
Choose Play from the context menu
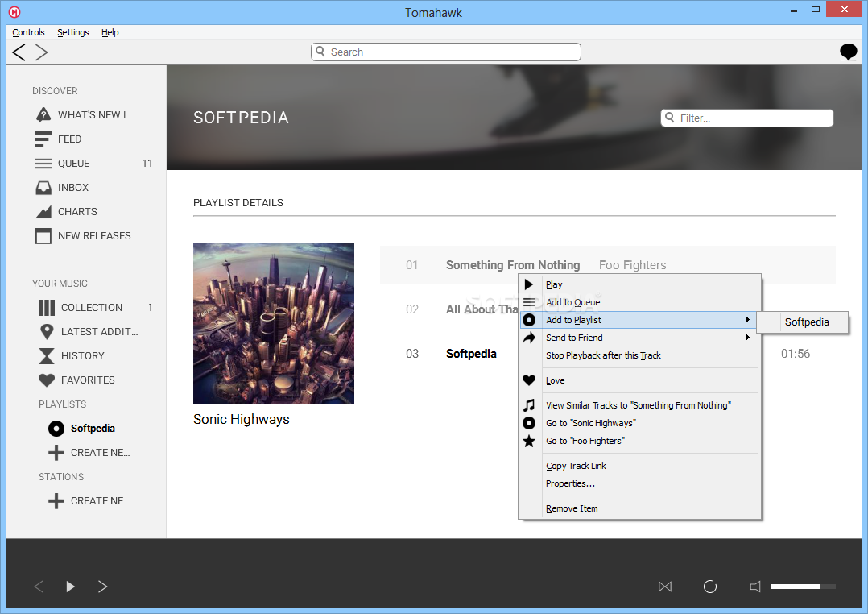(639, 284)
